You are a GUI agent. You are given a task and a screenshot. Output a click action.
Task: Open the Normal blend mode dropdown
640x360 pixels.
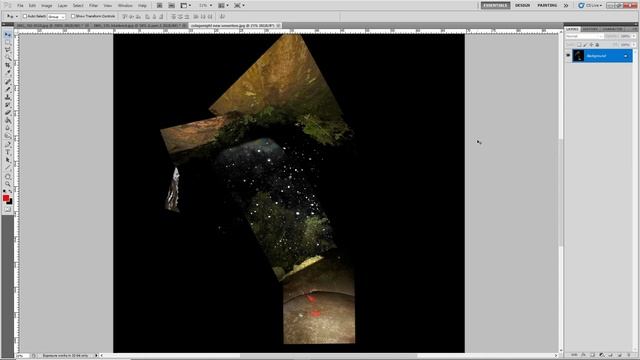coord(584,36)
